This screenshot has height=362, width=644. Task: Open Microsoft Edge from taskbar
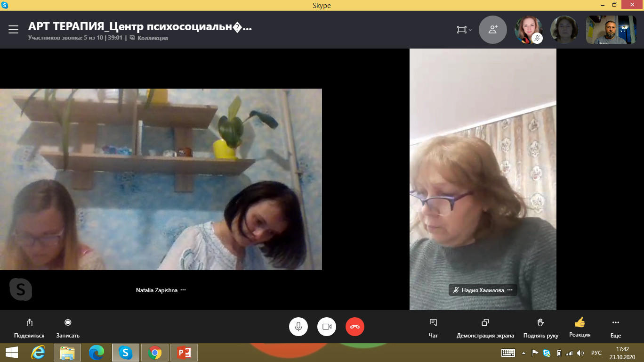97,353
